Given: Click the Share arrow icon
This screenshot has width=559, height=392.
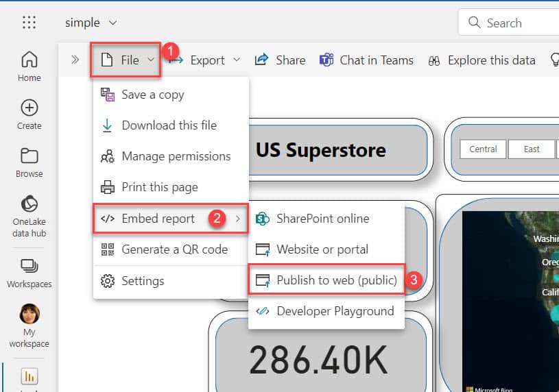Looking at the screenshot, I should click(261, 60).
